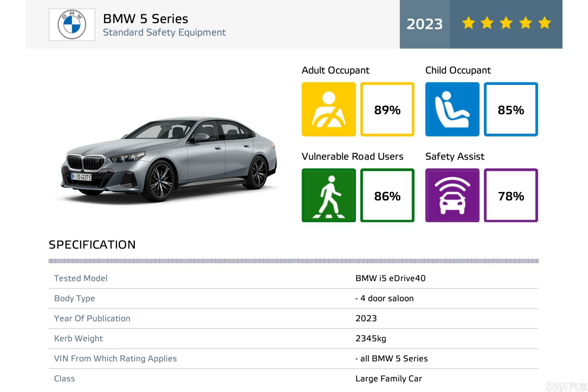The height and width of the screenshot is (392, 588).
Task: Select the 86% Vulnerable Road Users score
Action: tap(387, 196)
